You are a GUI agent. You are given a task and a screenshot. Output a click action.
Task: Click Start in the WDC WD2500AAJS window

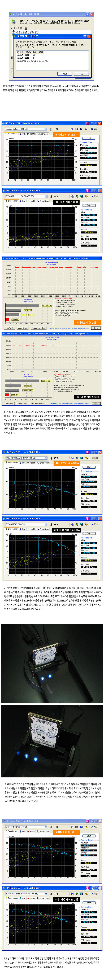89,467
